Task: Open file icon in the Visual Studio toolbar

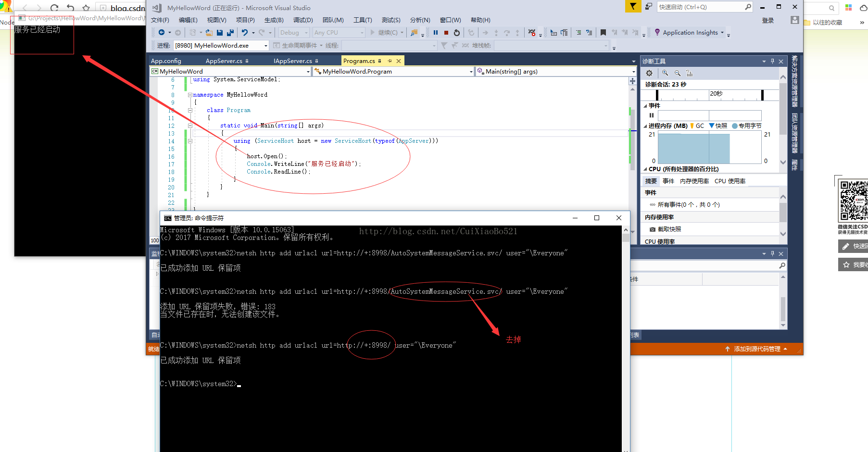Action: click(209, 32)
